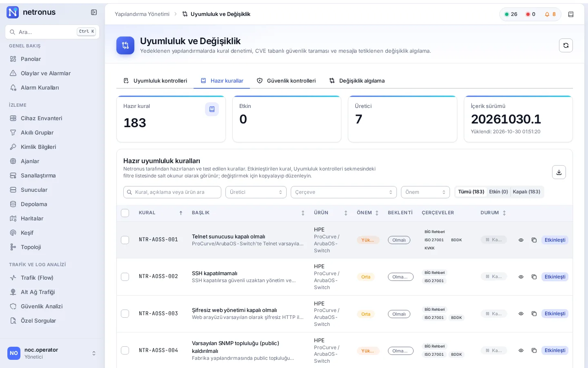The image size is (588, 368).
Task: Sort the table by the Başlık column
Action: [303, 213]
